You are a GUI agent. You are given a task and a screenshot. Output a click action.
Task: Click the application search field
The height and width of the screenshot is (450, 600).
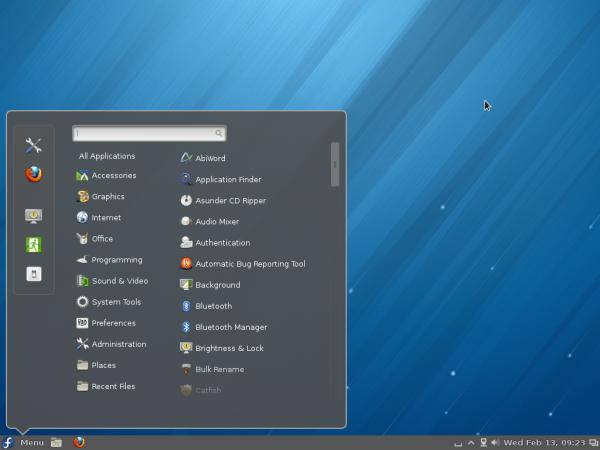(x=146, y=133)
